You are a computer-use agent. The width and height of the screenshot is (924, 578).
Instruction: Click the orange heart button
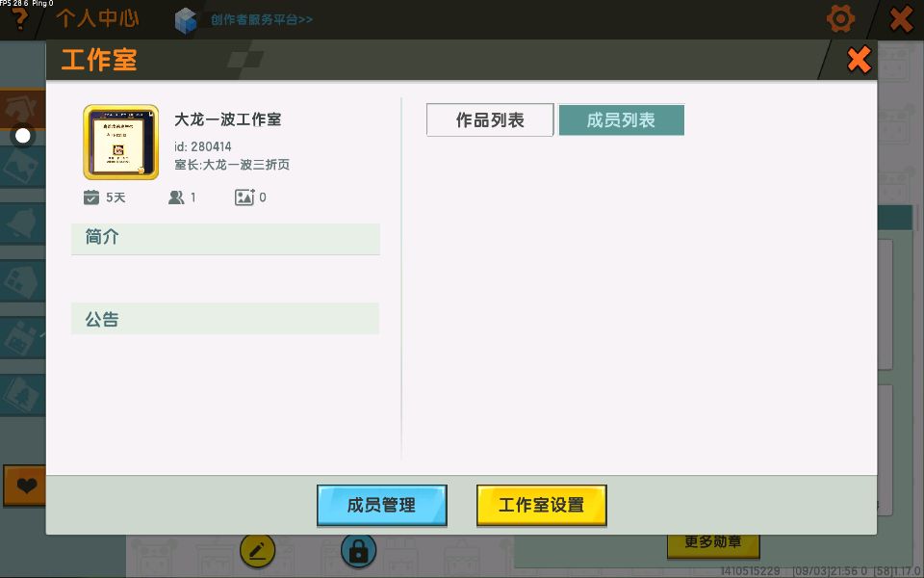click(x=25, y=486)
